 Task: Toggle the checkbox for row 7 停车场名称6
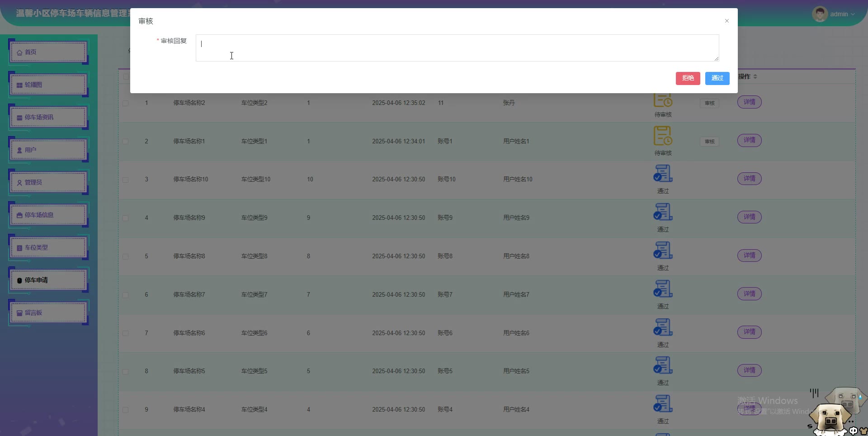tap(126, 333)
